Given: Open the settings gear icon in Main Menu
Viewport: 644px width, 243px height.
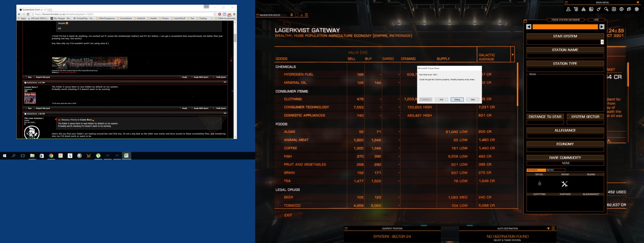Looking at the screenshot, I should pos(622,9).
